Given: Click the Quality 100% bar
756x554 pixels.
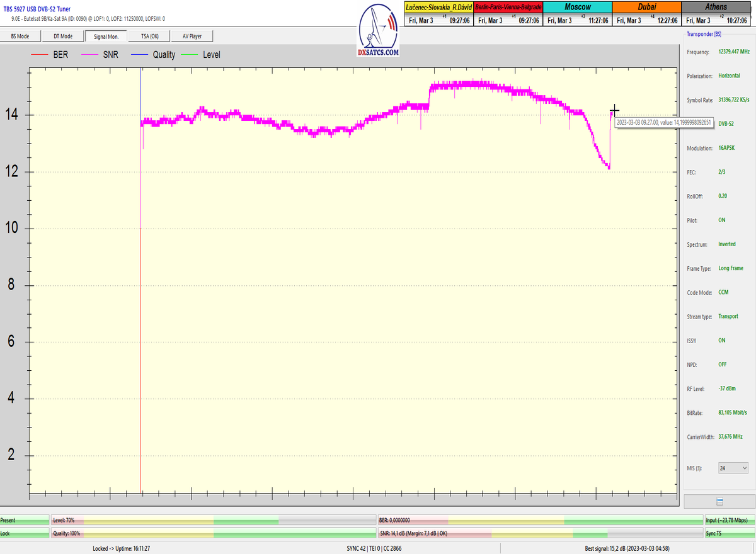Looking at the screenshot, I should pyautogui.click(x=213, y=533).
